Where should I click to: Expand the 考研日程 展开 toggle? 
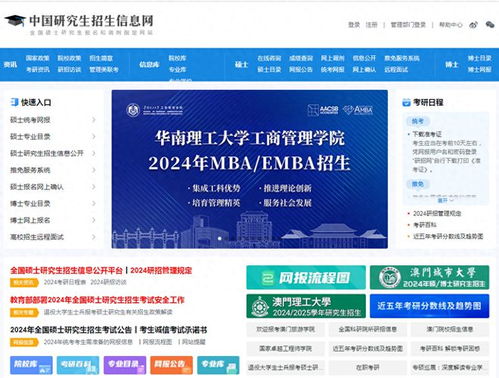coord(445,200)
